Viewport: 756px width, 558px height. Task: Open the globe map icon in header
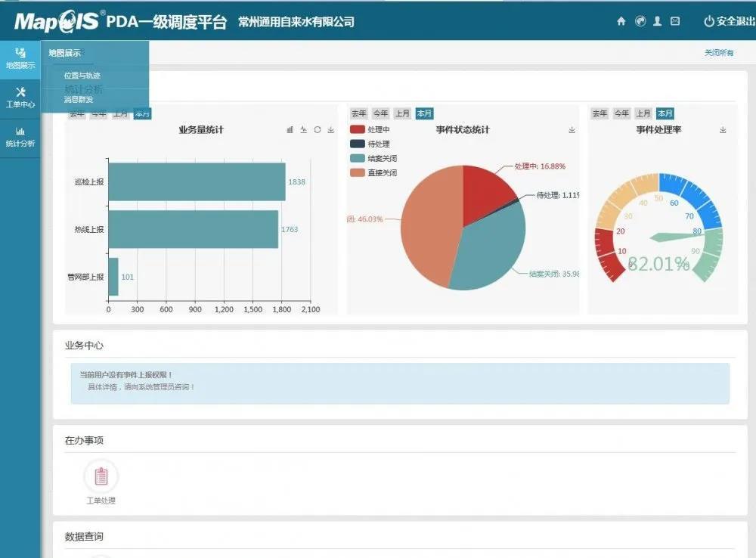click(640, 22)
